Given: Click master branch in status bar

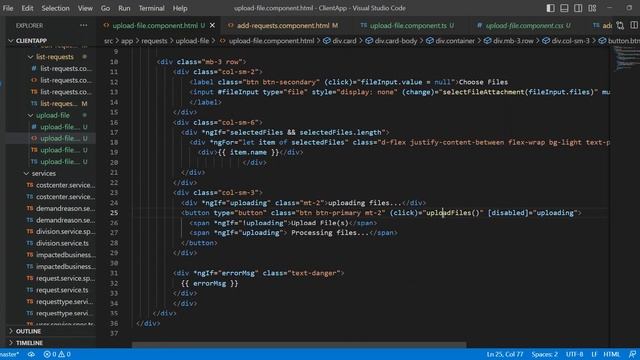Looking at the screenshot, I should (x=10, y=354).
